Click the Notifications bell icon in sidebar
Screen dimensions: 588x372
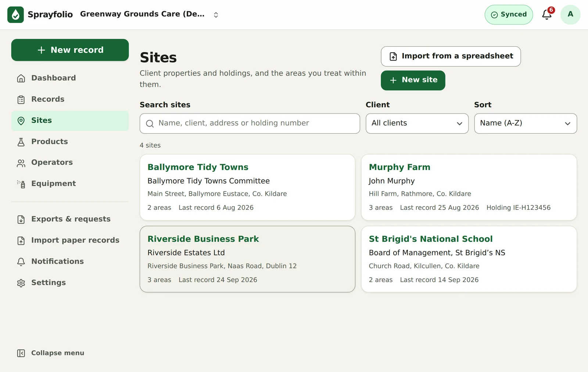tap(21, 262)
